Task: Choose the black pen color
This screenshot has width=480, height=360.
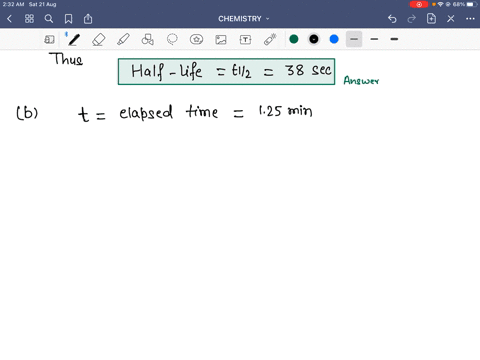Action: point(314,39)
